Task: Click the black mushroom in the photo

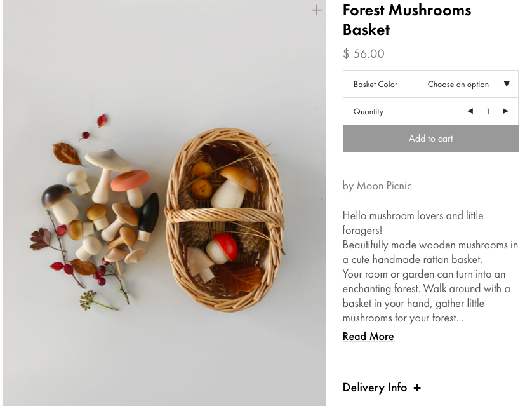Action: (149, 215)
